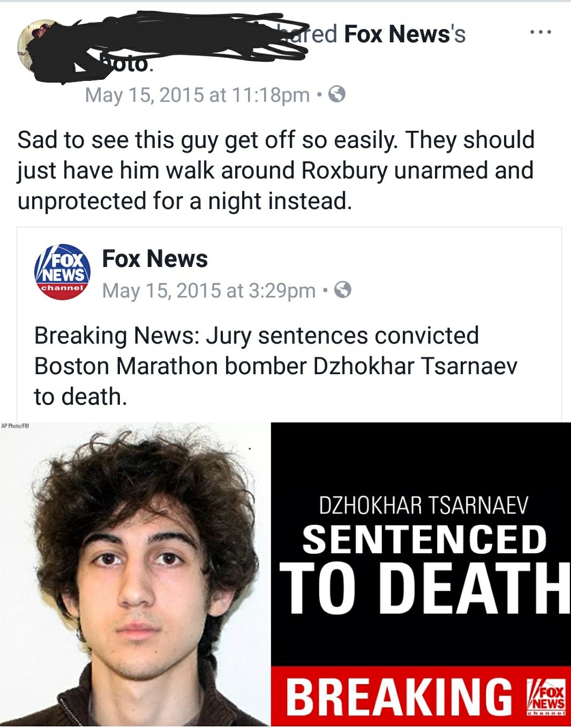This screenshot has width=571, height=728.
Task: Click the AP Photo/FBI credit label
Action: (15, 426)
